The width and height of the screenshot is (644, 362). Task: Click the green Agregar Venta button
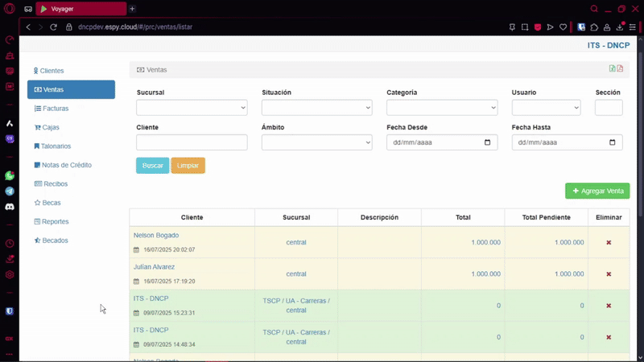(x=597, y=191)
